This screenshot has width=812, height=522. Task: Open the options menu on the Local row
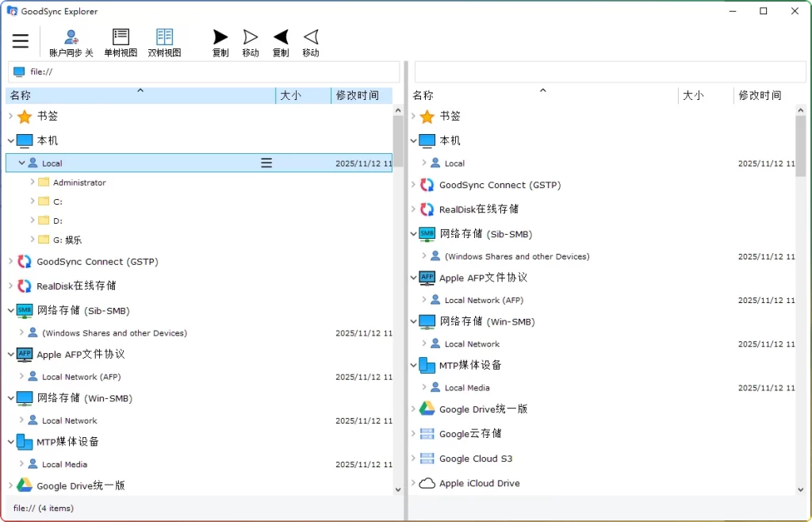tap(266, 163)
